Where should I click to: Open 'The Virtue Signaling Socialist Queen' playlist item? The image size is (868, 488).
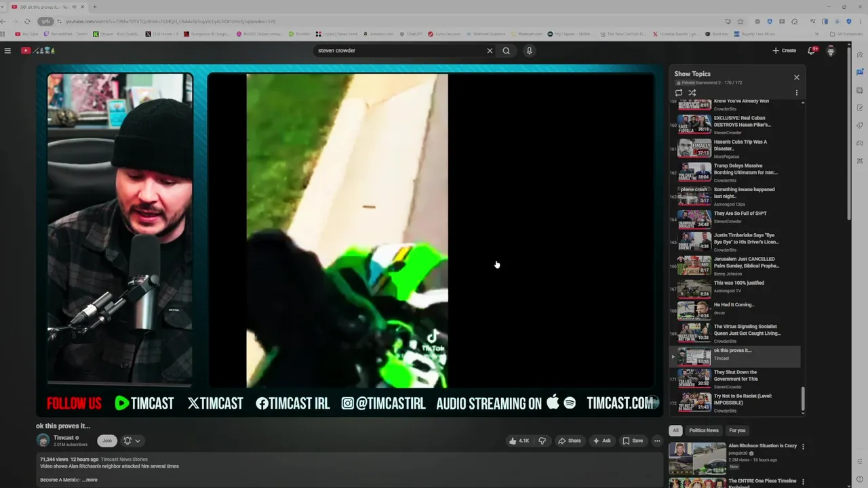point(736,333)
